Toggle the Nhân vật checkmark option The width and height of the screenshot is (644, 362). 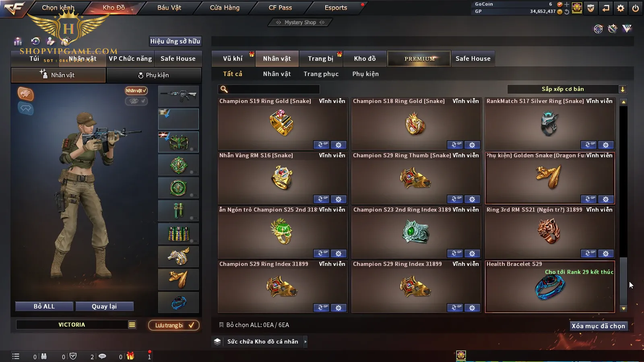click(136, 90)
